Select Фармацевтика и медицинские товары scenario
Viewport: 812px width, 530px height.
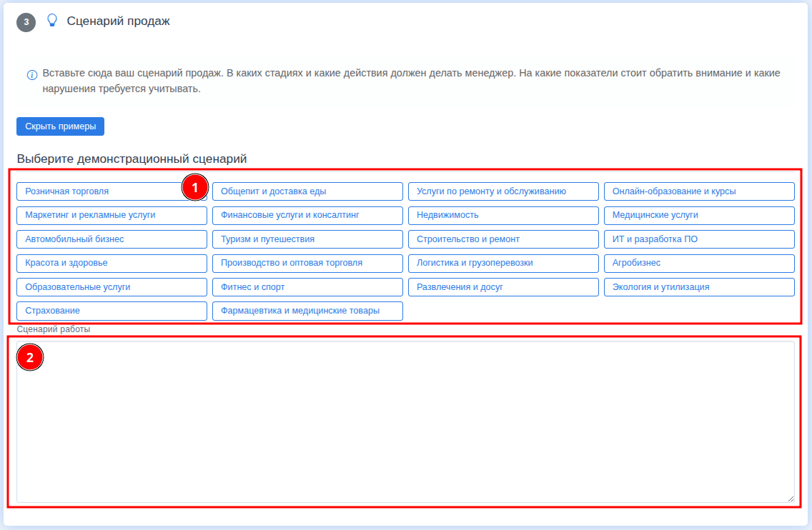[x=307, y=311]
